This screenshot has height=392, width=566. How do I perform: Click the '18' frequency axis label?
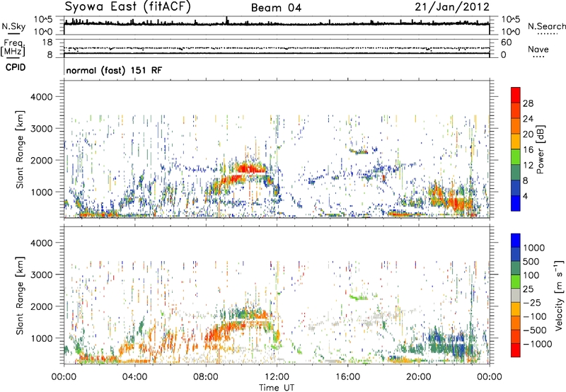[47, 42]
